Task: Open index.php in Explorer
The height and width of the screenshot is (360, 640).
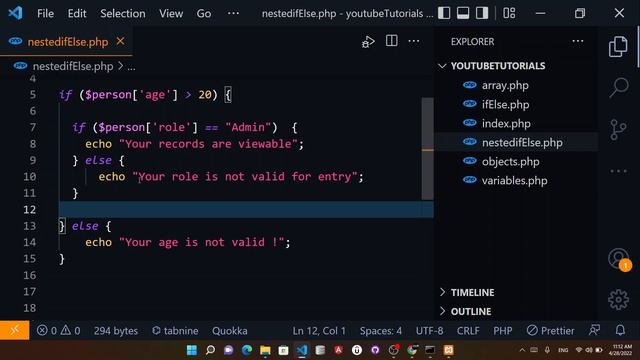Action: pyautogui.click(x=506, y=124)
